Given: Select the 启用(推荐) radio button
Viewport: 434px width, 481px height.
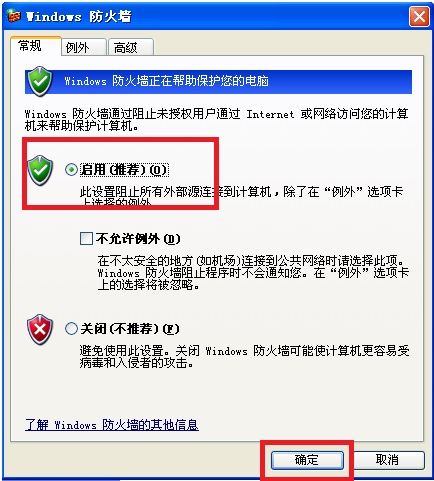Looking at the screenshot, I should pos(71,170).
